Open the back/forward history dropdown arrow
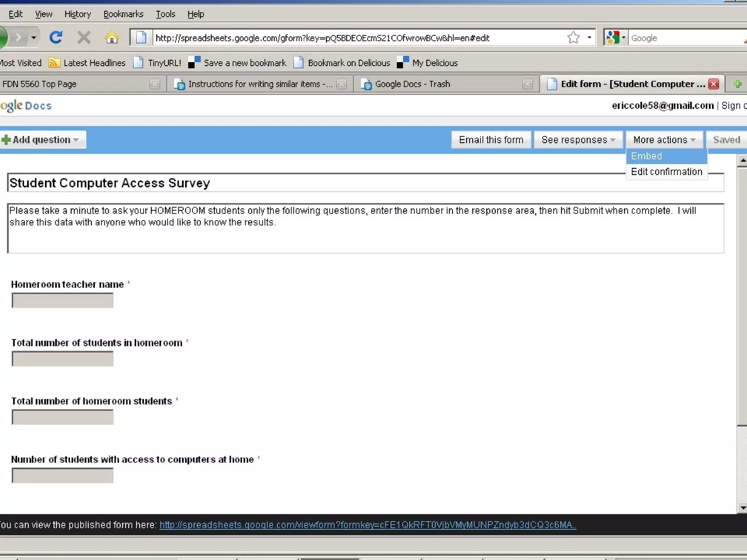 (x=34, y=38)
